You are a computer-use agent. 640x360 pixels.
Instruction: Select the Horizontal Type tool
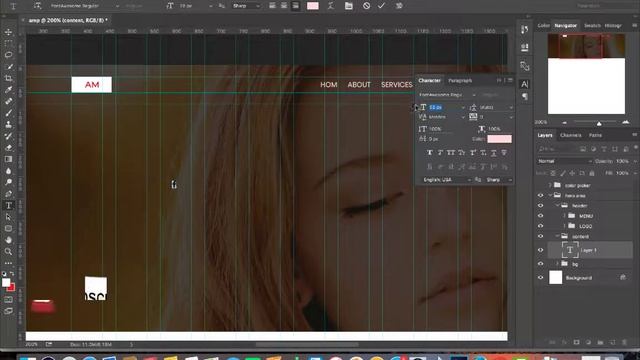pos(8,205)
